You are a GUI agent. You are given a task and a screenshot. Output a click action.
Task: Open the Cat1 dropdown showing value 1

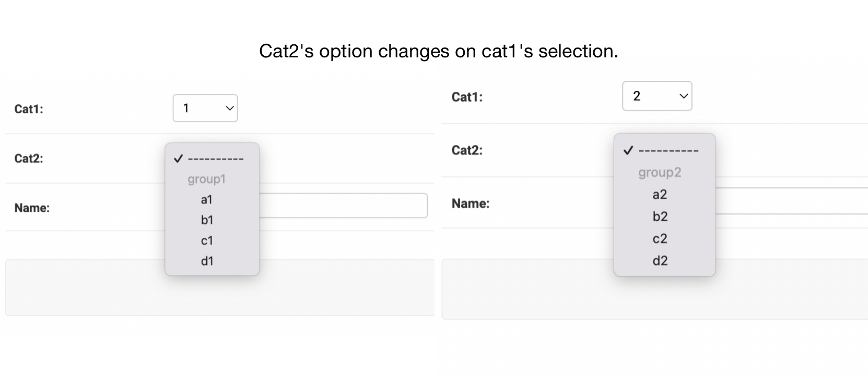[205, 108]
